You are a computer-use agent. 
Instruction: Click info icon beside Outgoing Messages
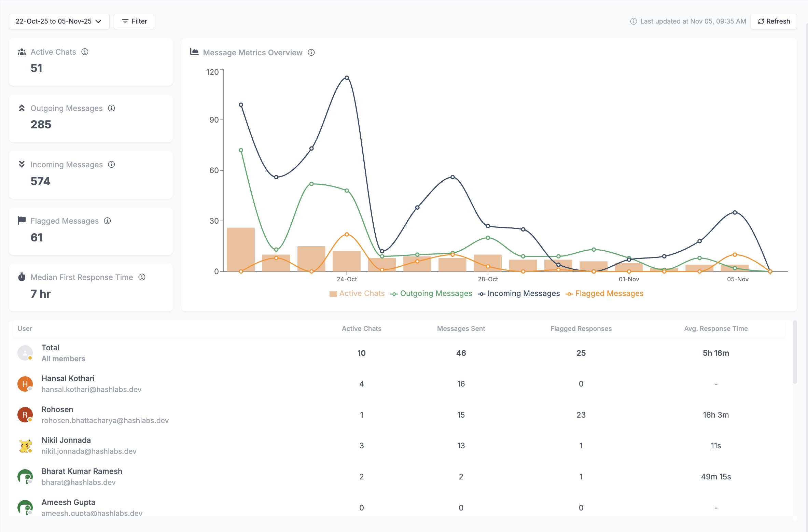[111, 108]
